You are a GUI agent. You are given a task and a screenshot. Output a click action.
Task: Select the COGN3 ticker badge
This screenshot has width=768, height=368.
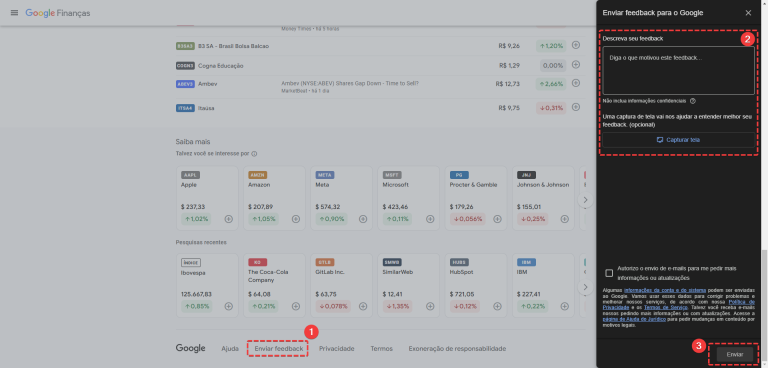[x=185, y=66]
